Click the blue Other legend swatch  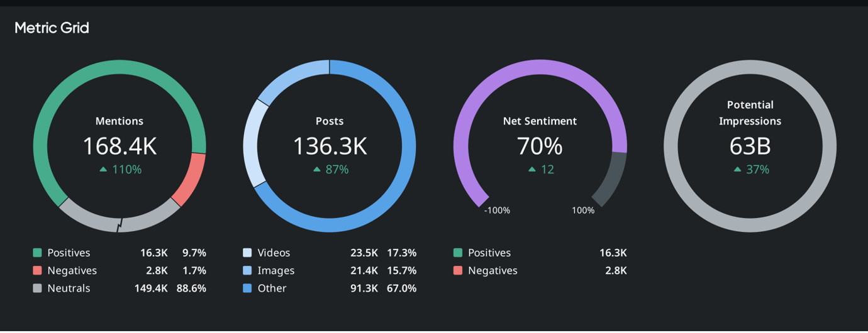[x=247, y=288]
